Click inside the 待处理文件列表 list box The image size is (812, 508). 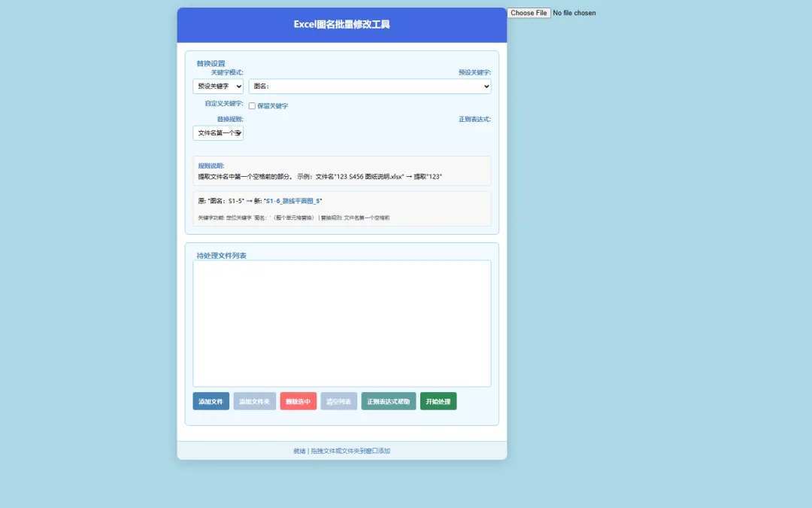(342, 324)
